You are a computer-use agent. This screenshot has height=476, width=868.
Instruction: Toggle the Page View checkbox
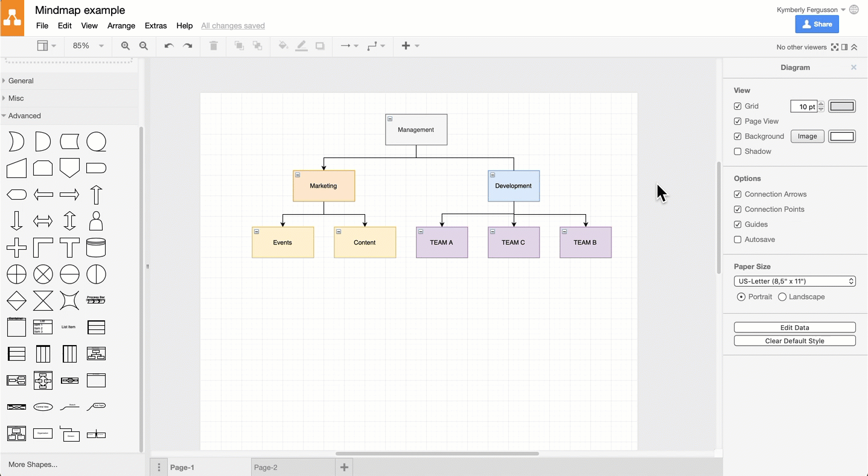point(738,121)
